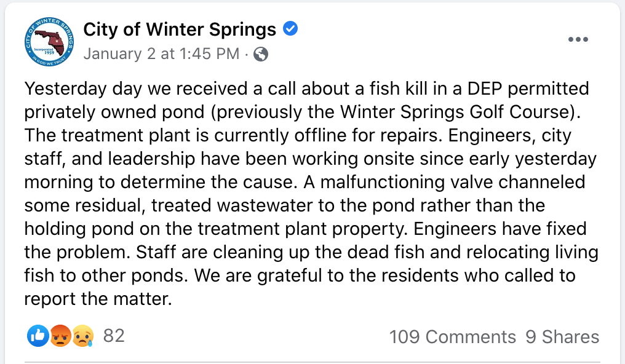Click the text 'Engineers have fixed the problem'
This screenshot has width=625, height=364.
pyautogui.click(x=305, y=240)
